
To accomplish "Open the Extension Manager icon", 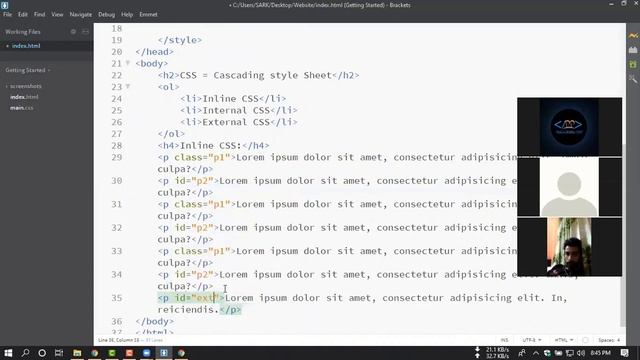I will (x=633, y=50).
